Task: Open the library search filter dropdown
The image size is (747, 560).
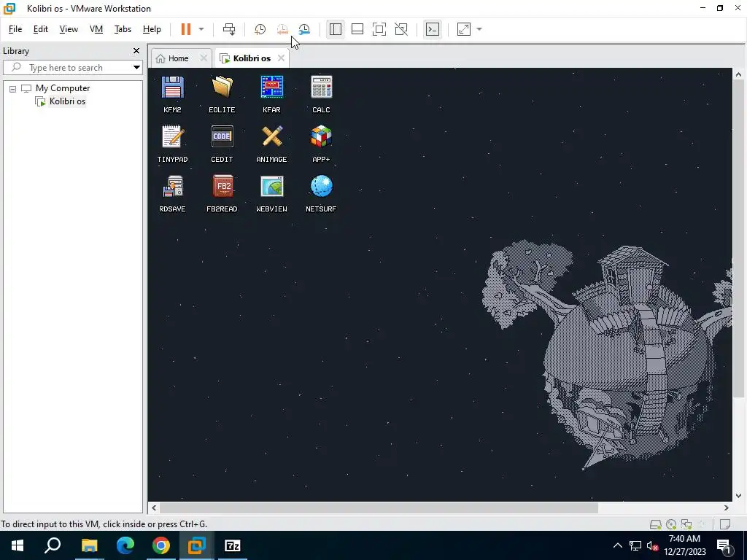Action: coord(136,68)
